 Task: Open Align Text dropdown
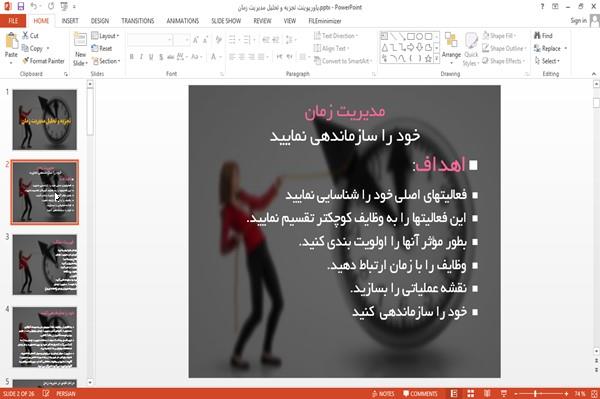[x=331, y=48]
